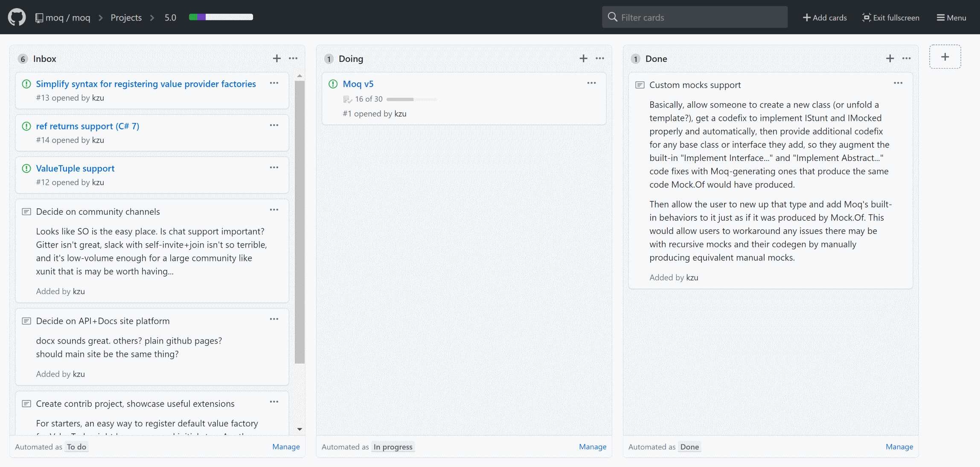Click the Inbox scrollbar thumb
This screenshot has height=467, width=980.
click(300, 222)
